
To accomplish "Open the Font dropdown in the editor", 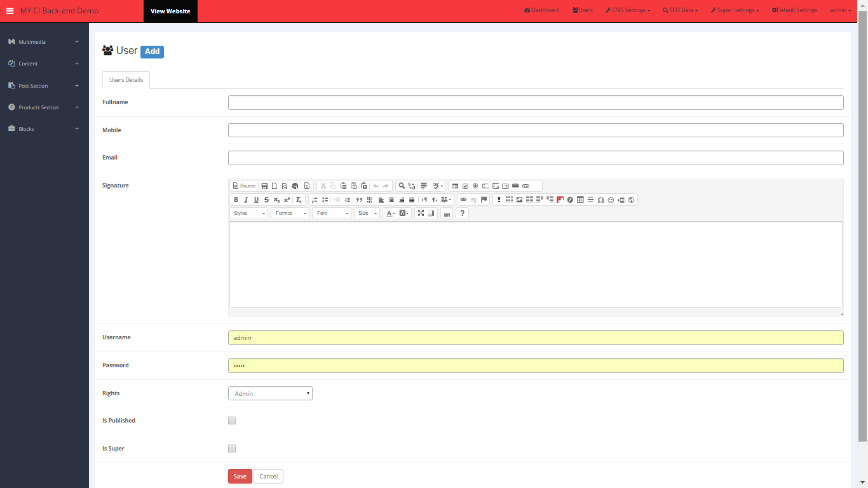I will click(x=331, y=213).
